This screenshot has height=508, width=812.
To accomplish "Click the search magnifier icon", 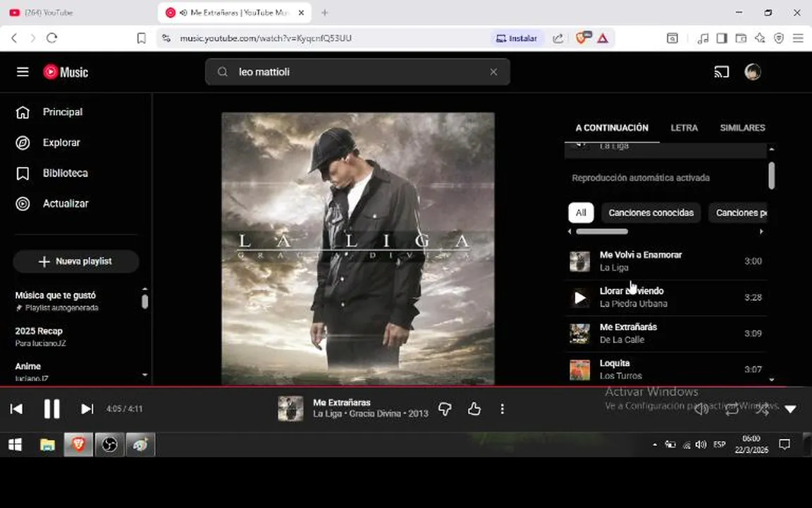I will (223, 72).
